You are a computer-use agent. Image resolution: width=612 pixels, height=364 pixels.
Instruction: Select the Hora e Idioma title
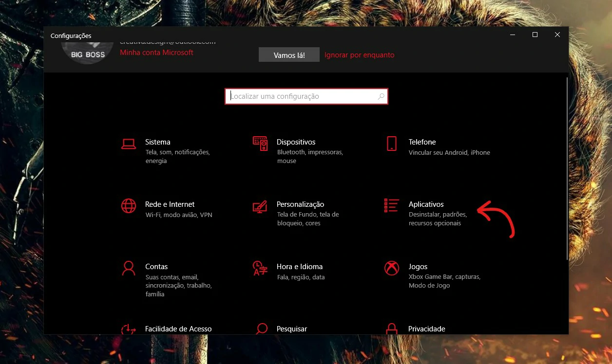(x=300, y=267)
